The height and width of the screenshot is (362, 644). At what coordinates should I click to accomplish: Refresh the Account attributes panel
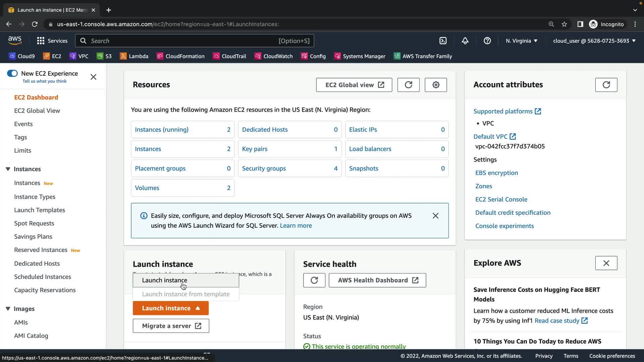(606, 85)
